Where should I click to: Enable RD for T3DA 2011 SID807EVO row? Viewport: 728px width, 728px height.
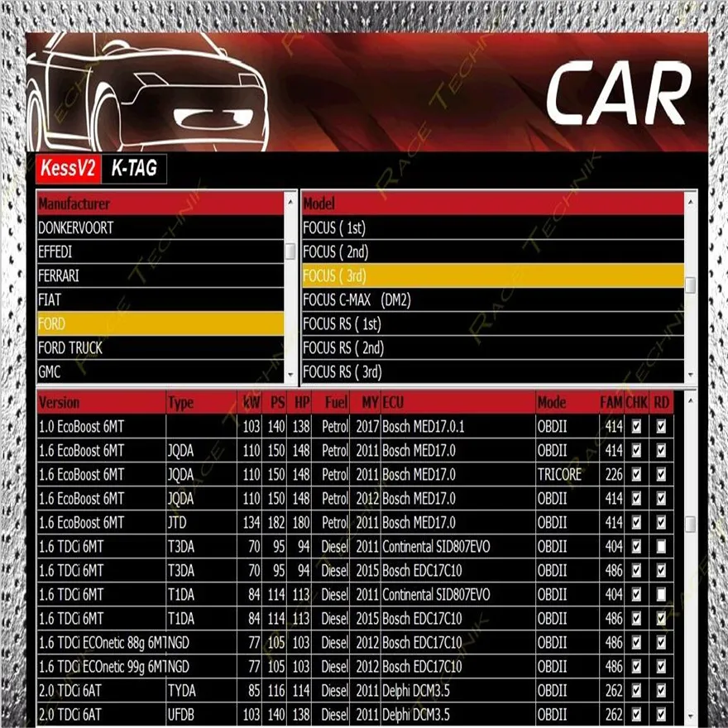click(x=661, y=547)
